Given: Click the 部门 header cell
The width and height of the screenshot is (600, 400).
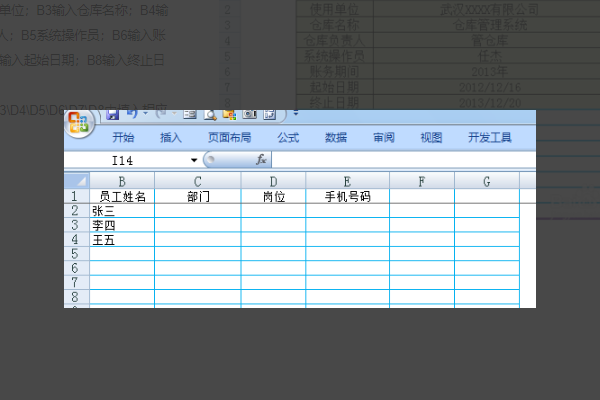Looking at the screenshot, I should (197, 196).
